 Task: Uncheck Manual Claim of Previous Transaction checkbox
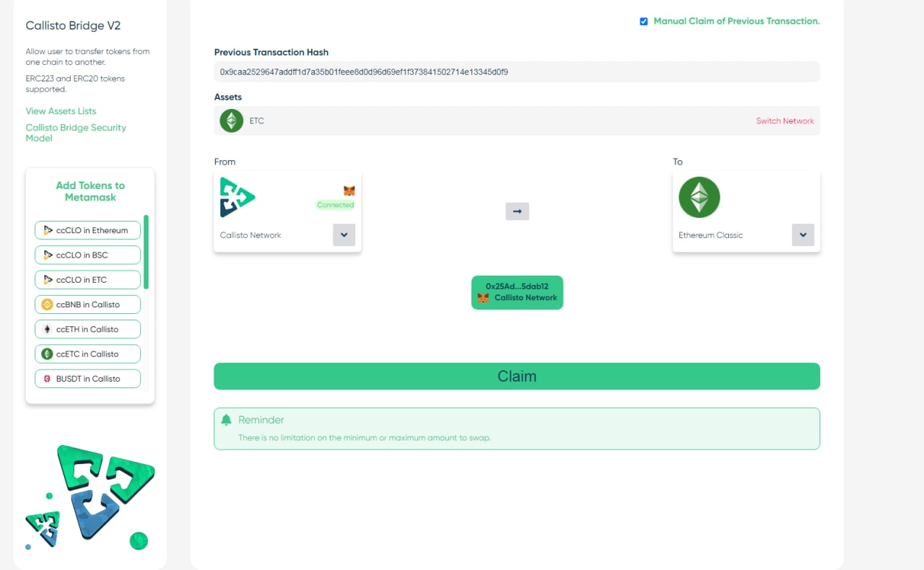pyautogui.click(x=644, y=22)
